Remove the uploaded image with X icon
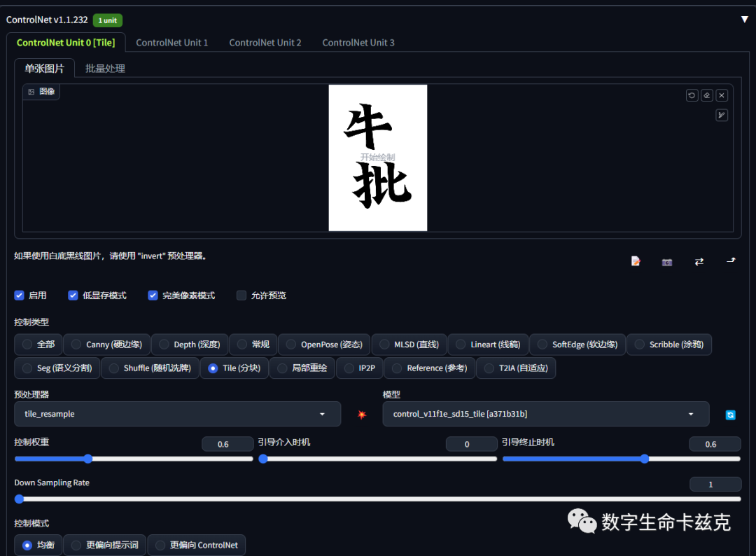 tap(722, 95)
